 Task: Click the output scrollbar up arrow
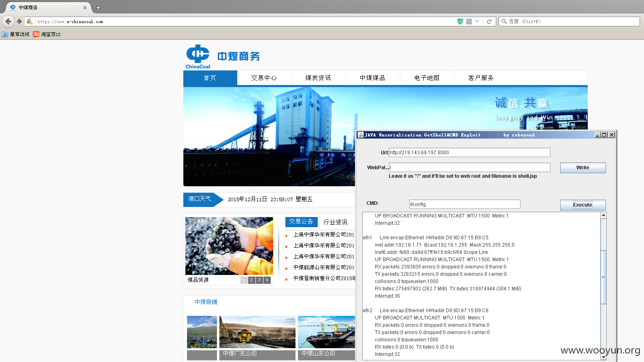pyautogui.click(x=604, y=215)
